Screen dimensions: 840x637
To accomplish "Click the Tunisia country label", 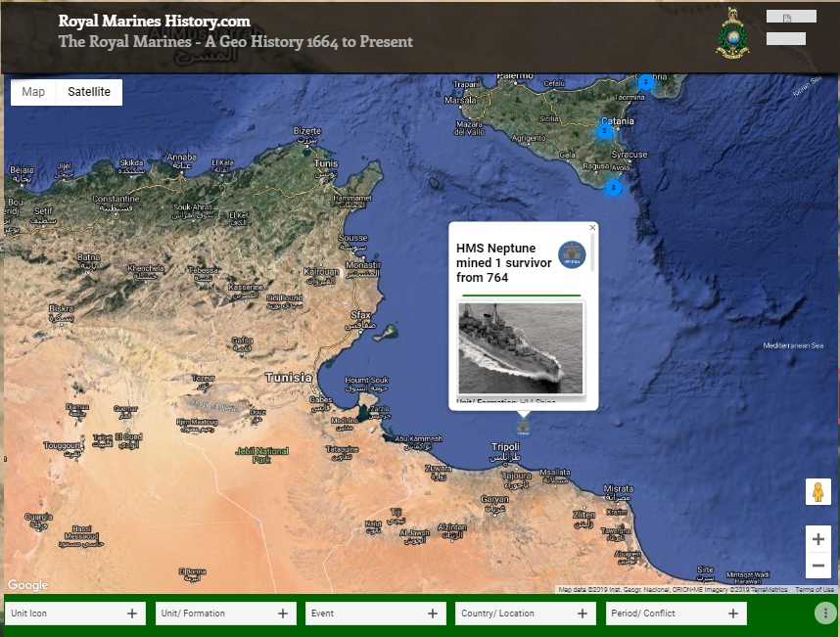I will (x=288, y=378).
